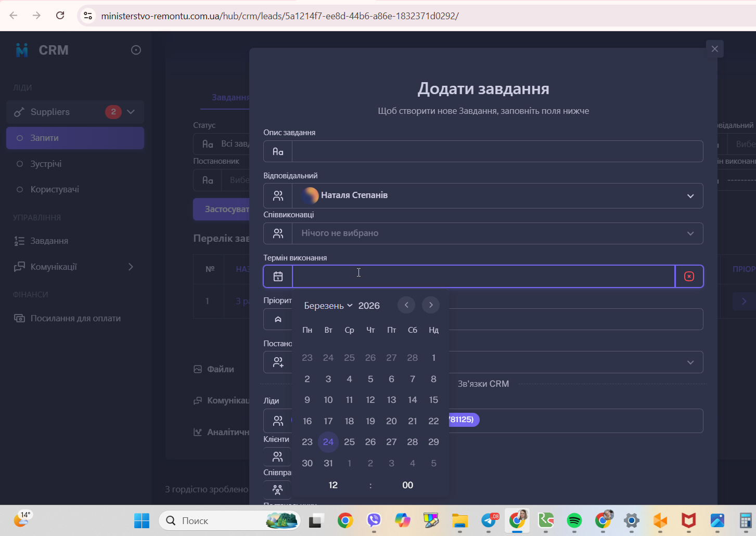Image resolution: width=756 pixels, height=536 pixels.
Task: Open site information icon in address bar
Action: 88,16
